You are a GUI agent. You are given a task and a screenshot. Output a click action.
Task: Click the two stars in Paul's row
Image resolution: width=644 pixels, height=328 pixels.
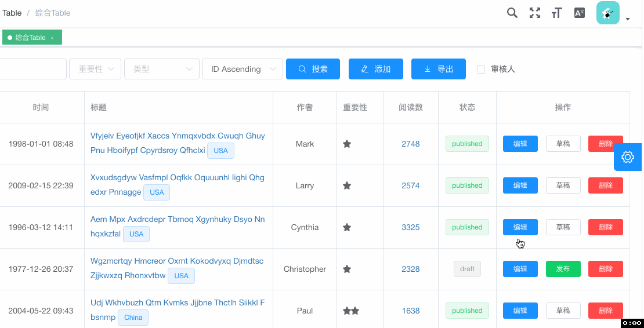tap(351, 311)
